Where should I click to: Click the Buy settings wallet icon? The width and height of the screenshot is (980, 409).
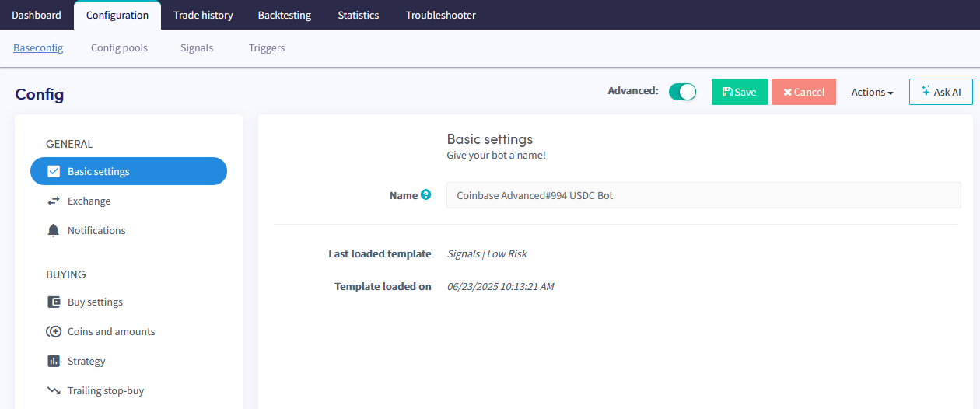pos(54,302)
